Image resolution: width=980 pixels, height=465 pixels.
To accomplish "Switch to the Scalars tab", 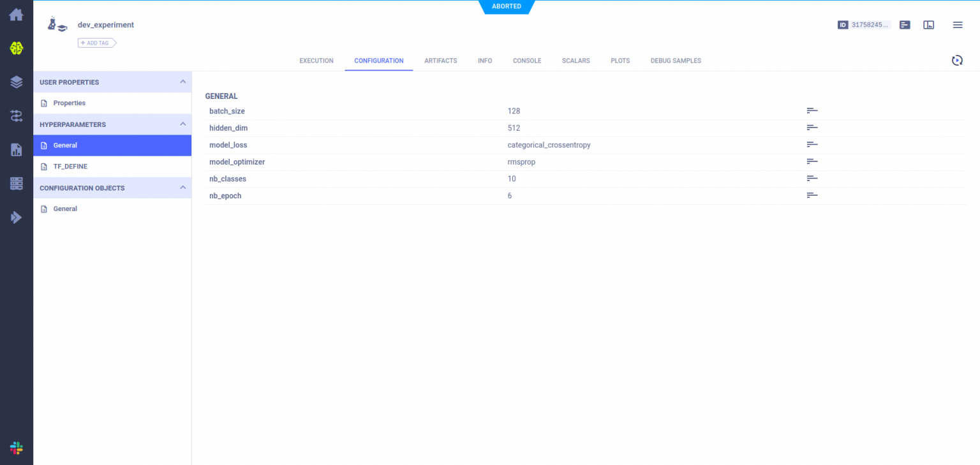I will click(575, 61).
